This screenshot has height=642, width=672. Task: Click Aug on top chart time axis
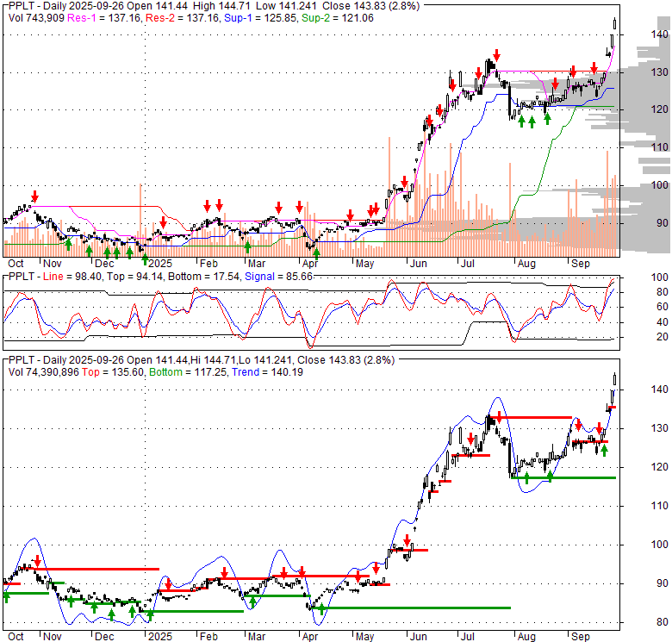point(526,264)
